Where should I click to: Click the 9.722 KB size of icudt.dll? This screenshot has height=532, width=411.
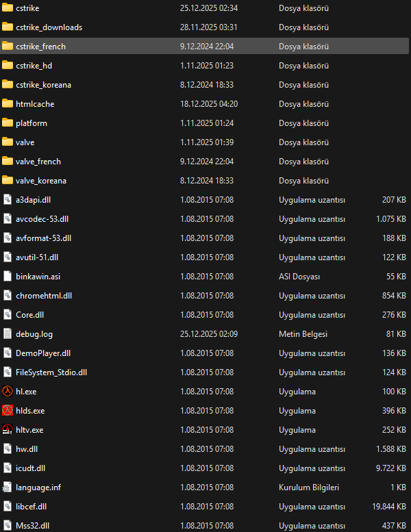(x=391, y=468)
